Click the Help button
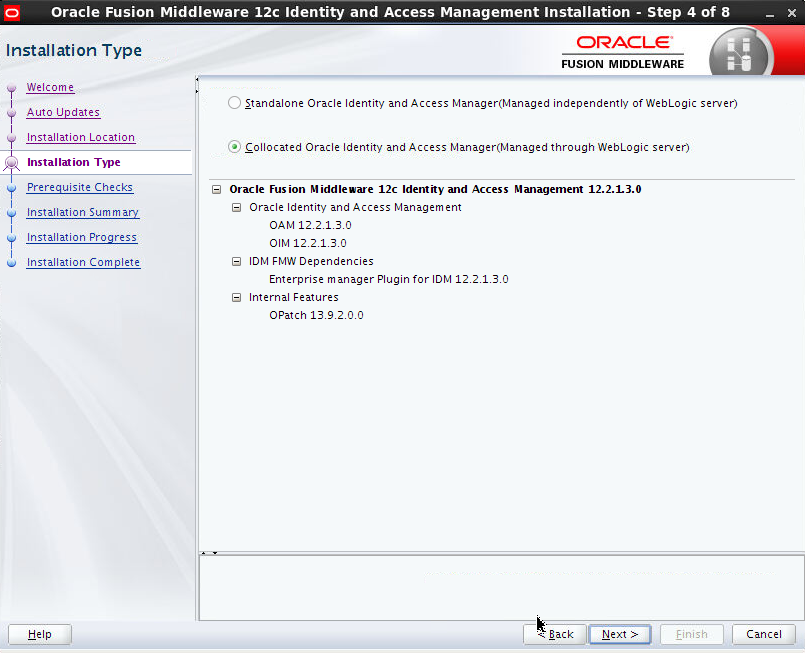Screen dimensions: 805x653 pyautogui.click(x=40, y=635)
